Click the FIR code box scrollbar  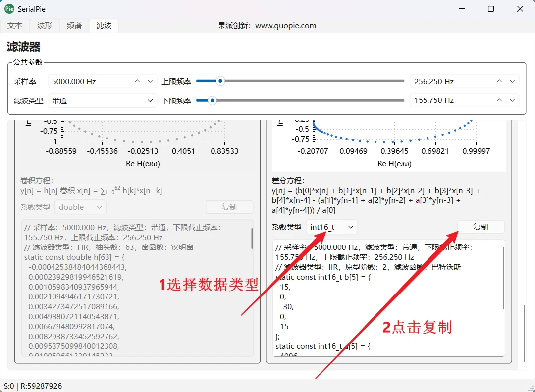(252, 239)
